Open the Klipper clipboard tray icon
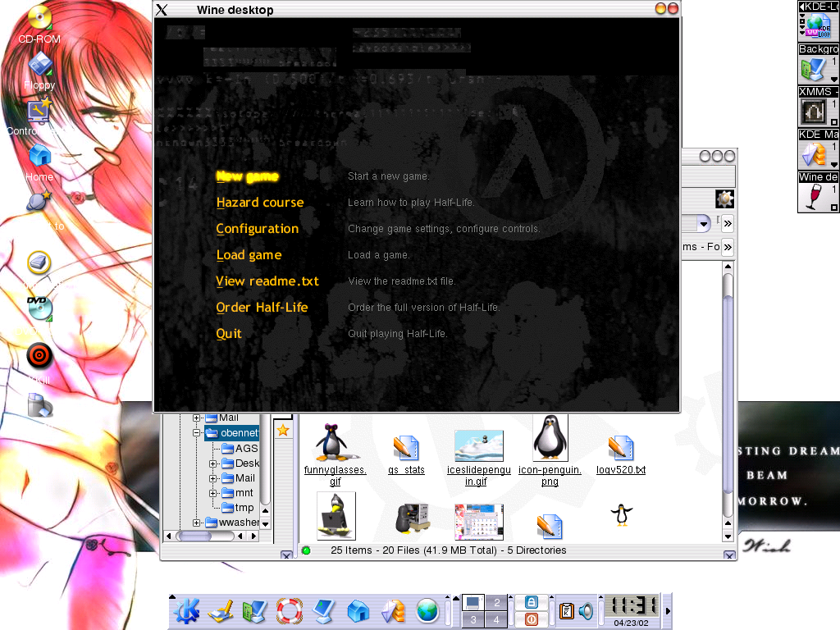The width and height of the screenshot is (840, 630). (x=567, y=610)
